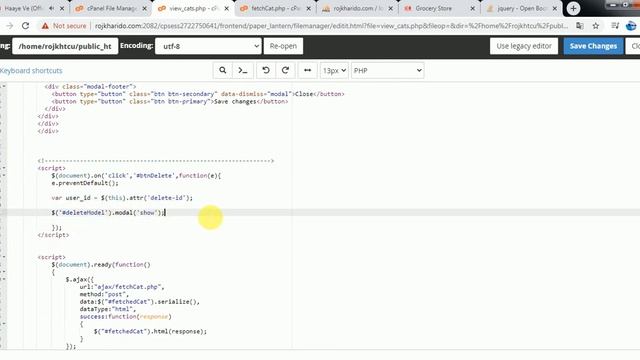Undo the last edit

[266, 70]
